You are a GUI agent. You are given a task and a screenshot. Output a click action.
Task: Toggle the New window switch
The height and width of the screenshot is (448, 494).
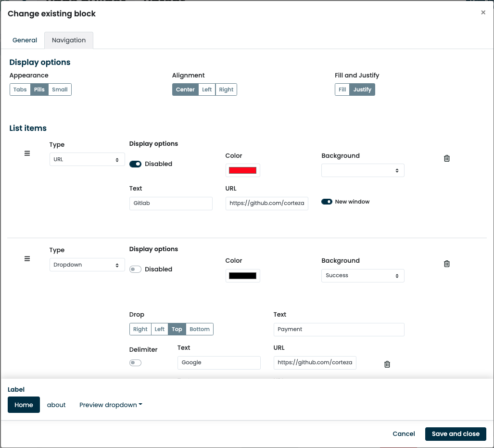[327, 202]
